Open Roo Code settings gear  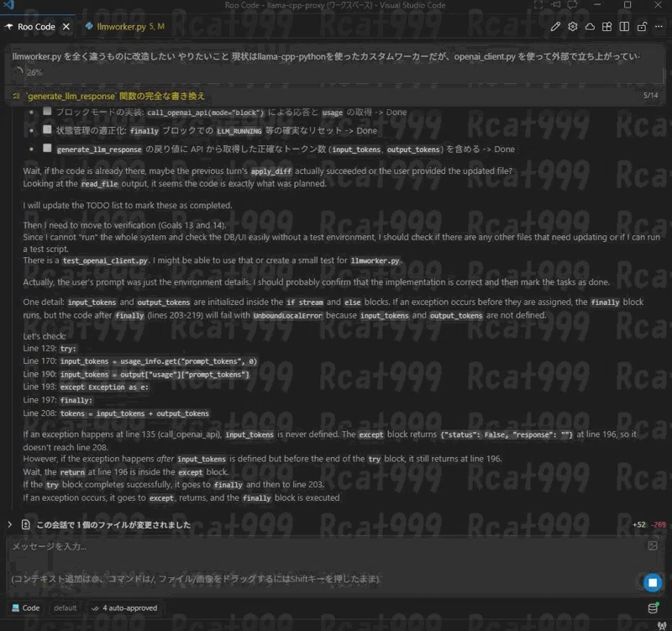[573, 27]
